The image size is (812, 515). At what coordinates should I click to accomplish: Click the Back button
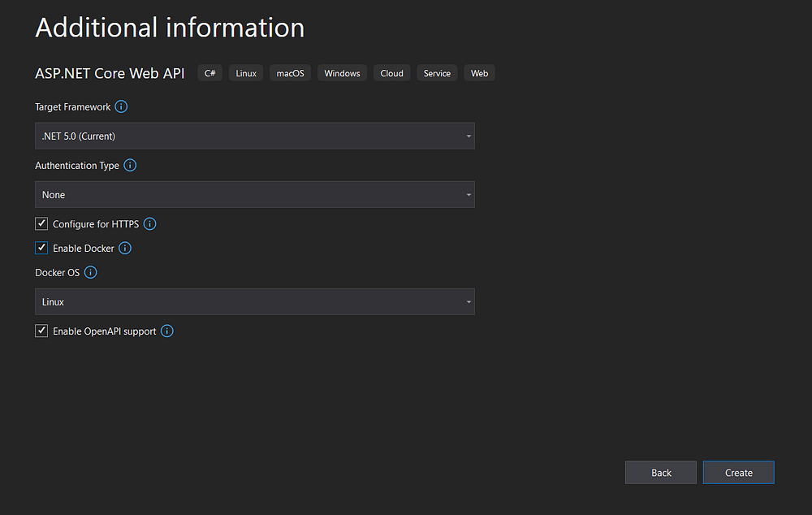tap(661, 472)
